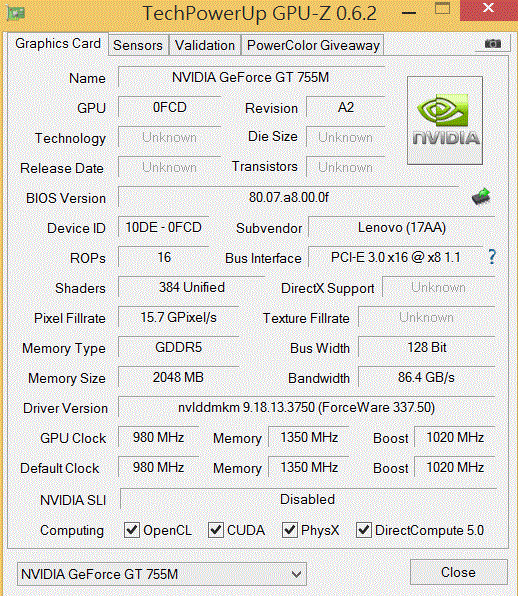Minimize the GPU-Z window
The image size is (518, 596).
(409, 13)
